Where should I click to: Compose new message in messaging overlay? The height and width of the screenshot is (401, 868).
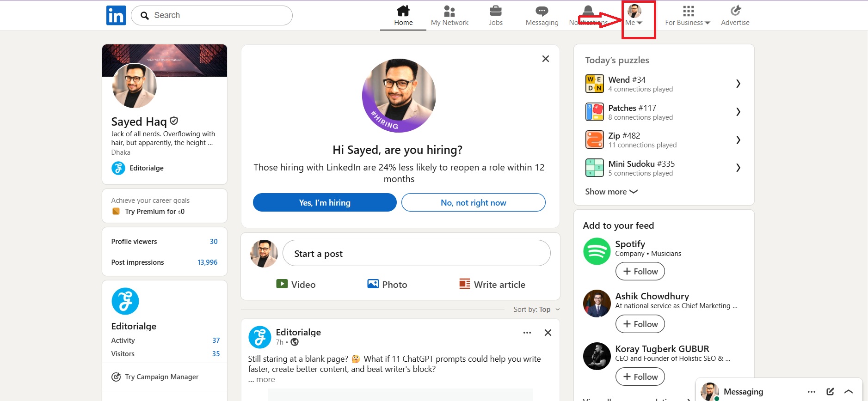click(831, 392)
